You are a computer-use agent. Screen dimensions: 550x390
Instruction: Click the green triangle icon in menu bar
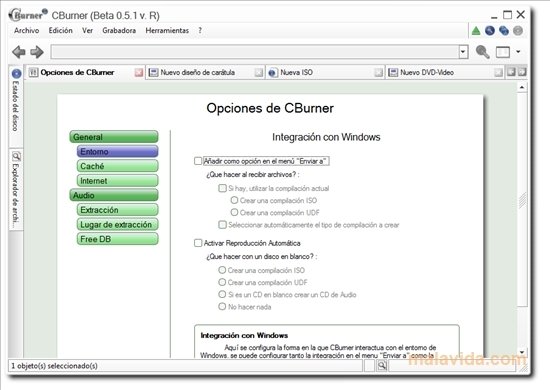[476, 31]
